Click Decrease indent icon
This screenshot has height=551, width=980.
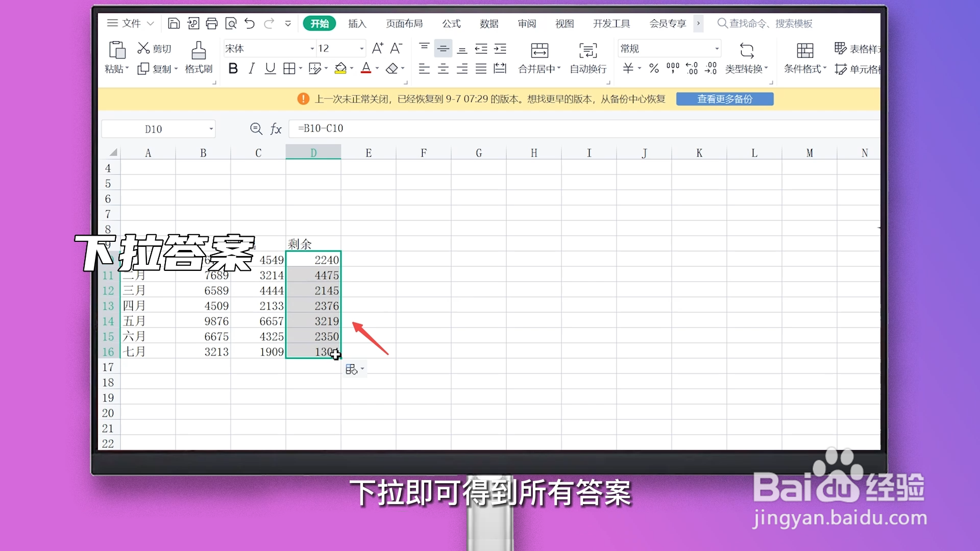click(481, 48)
